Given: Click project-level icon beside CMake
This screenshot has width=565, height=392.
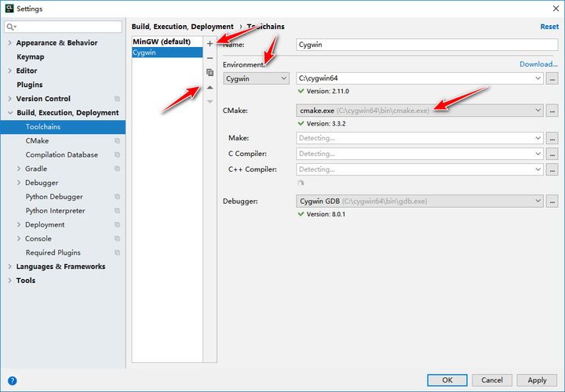Looking at the screenshot, I should [117, 141].
